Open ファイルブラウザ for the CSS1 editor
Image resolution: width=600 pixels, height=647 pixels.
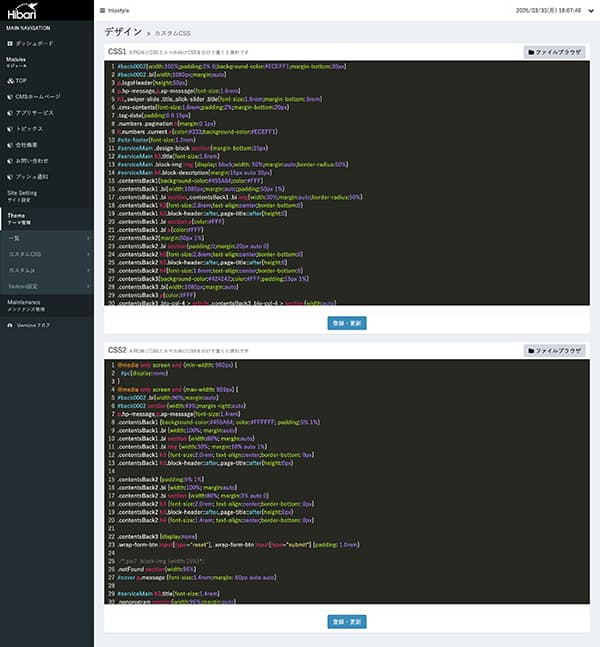[554, 51]
